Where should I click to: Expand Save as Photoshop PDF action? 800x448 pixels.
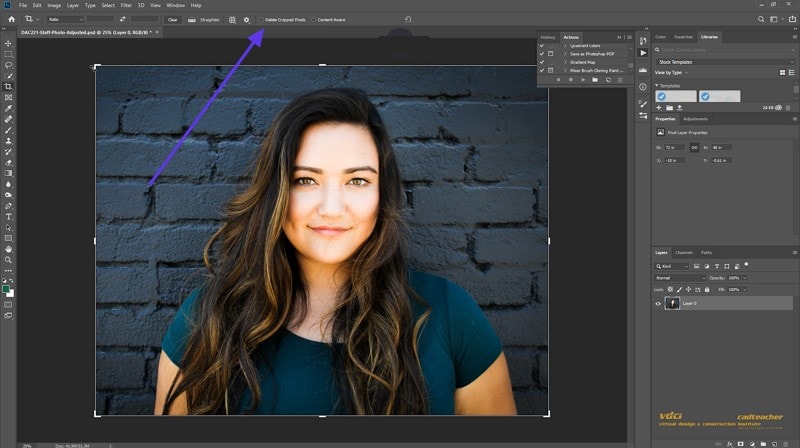click(565, 54)
